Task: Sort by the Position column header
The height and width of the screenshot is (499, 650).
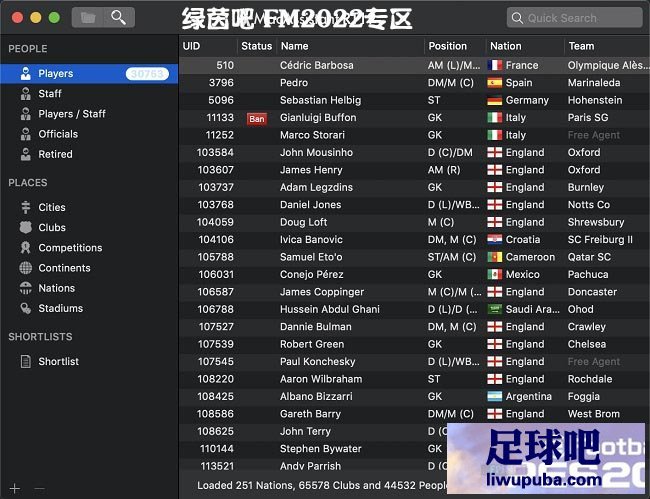Action: tap(455, 46)
